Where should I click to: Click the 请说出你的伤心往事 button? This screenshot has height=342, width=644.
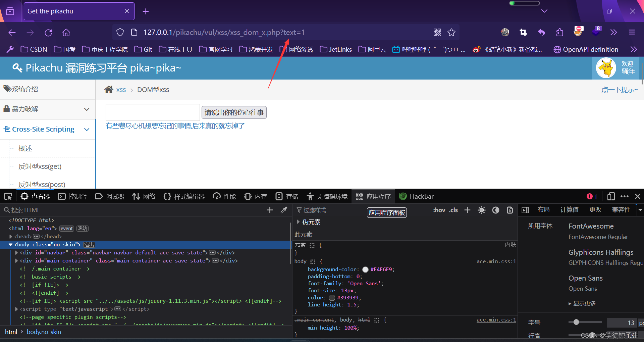pos(234,112)
